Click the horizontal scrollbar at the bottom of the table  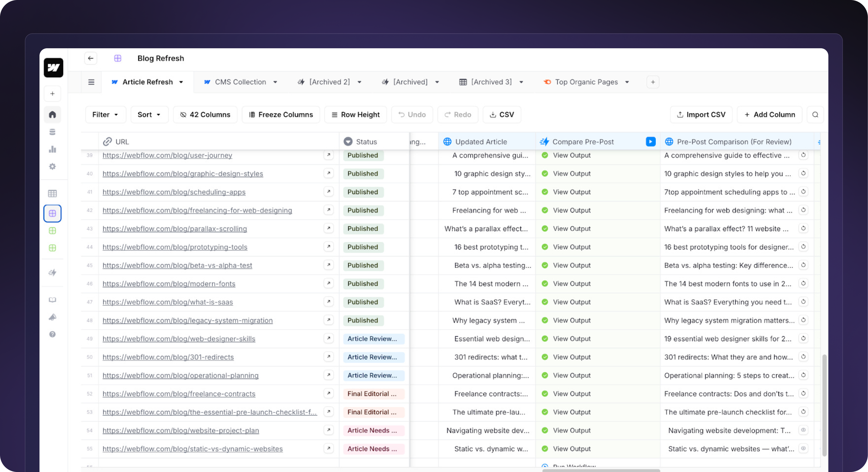(x=601, y=470)
